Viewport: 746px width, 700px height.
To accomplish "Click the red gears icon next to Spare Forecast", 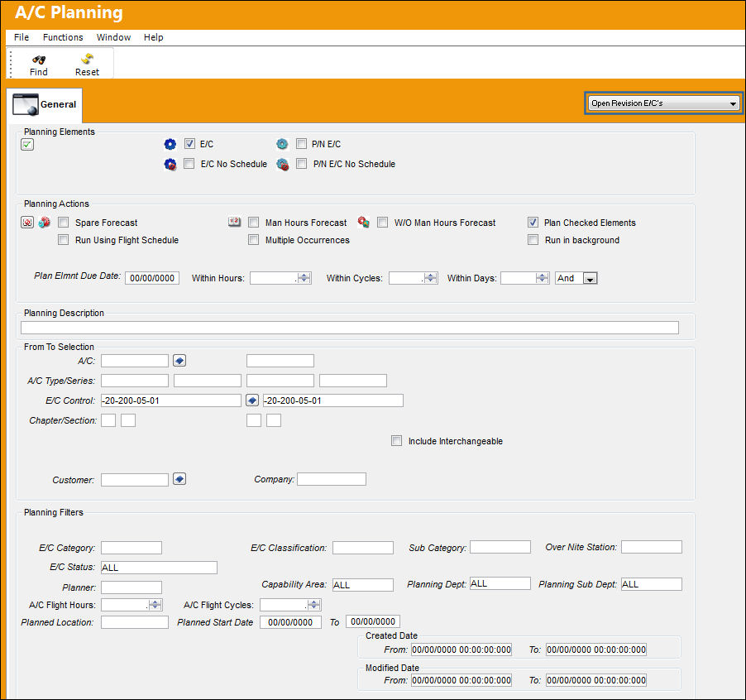I will (44, 223).
